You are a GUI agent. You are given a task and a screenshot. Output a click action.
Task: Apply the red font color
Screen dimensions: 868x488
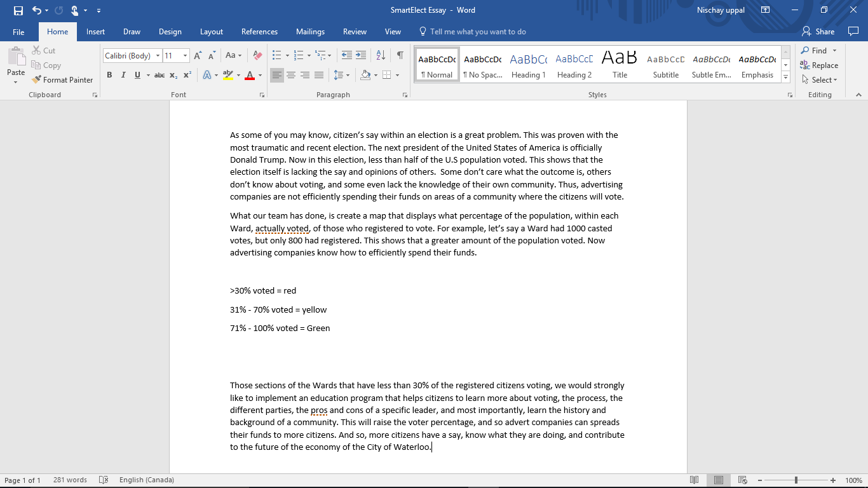[x=249, y=75]
